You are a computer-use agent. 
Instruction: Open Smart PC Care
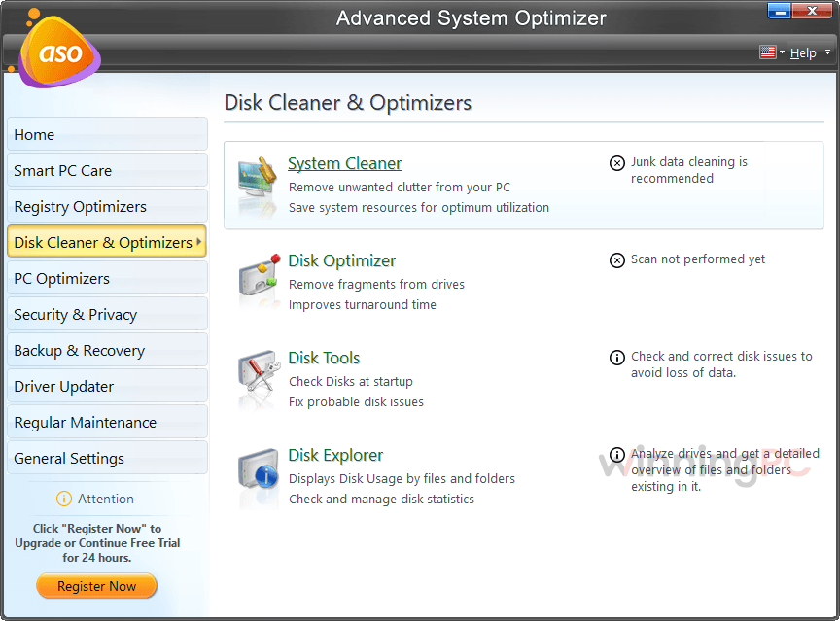pos(107,170)
